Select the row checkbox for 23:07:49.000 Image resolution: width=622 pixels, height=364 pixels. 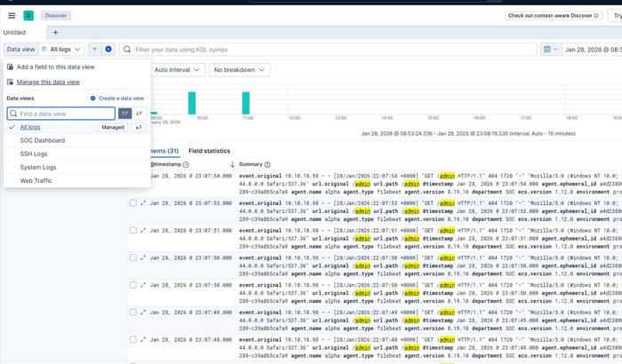point(133,313)
